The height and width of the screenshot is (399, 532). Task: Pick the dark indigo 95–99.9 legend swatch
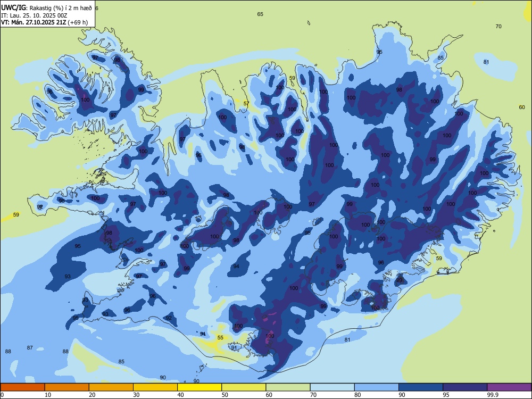[x=465, y=387]
